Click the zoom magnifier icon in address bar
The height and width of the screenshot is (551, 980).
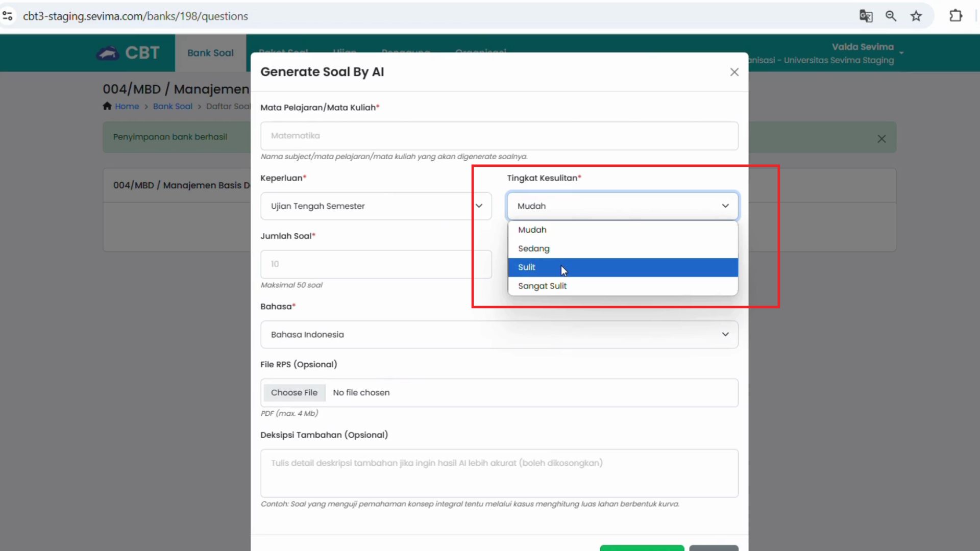click(891, 16)
